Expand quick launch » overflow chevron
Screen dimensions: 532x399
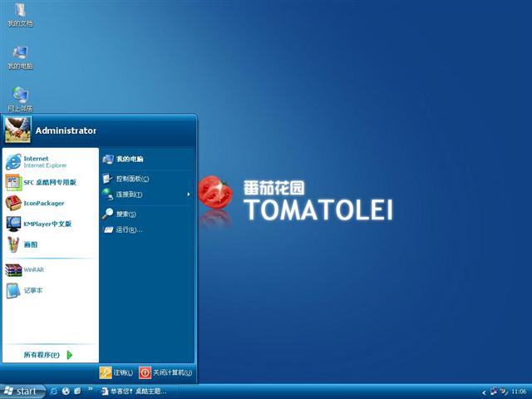click(91, 389)
